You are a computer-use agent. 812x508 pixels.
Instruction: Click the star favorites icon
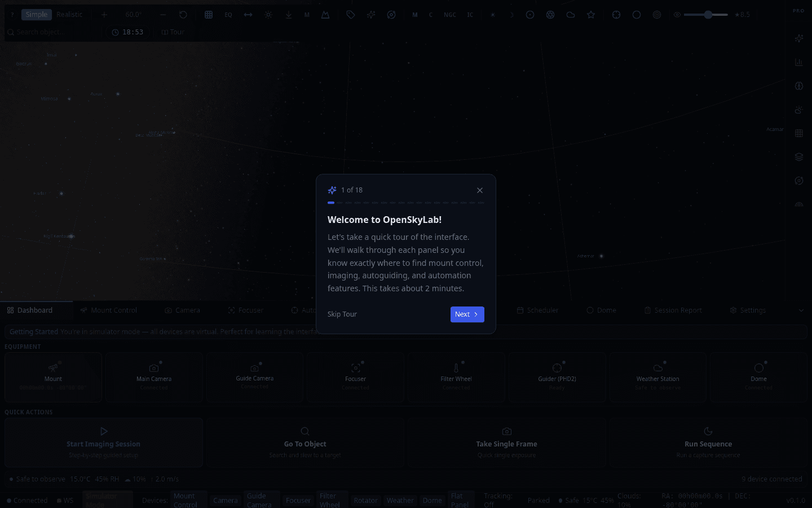(591, 15)
